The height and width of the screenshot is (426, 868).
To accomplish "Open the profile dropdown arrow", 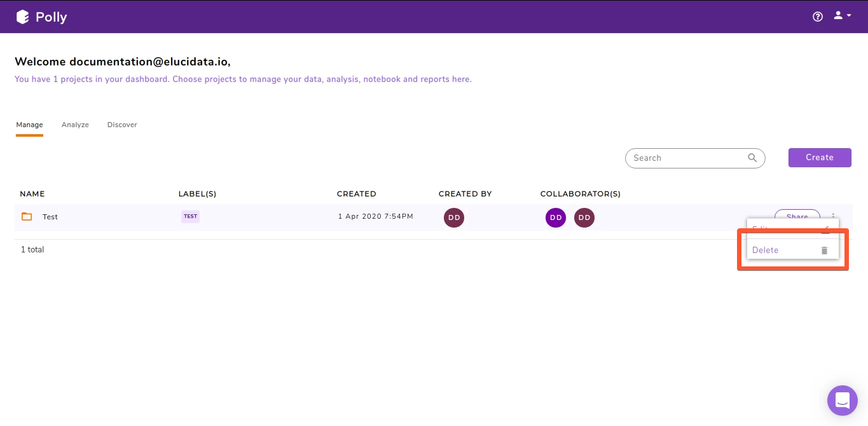I will click(848, 15).
